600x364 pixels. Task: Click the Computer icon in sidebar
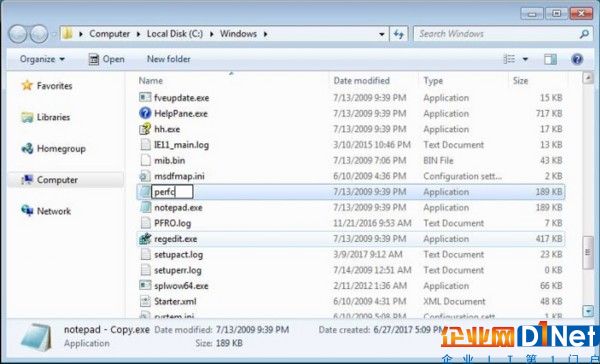click(27, 180)
